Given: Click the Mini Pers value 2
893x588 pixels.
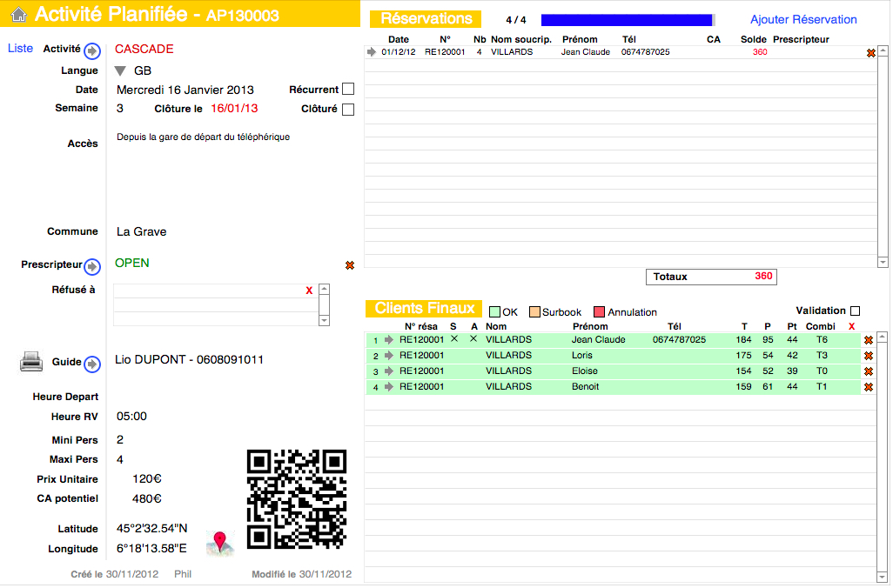Looking at the screenshot, I should pos(119,439).
